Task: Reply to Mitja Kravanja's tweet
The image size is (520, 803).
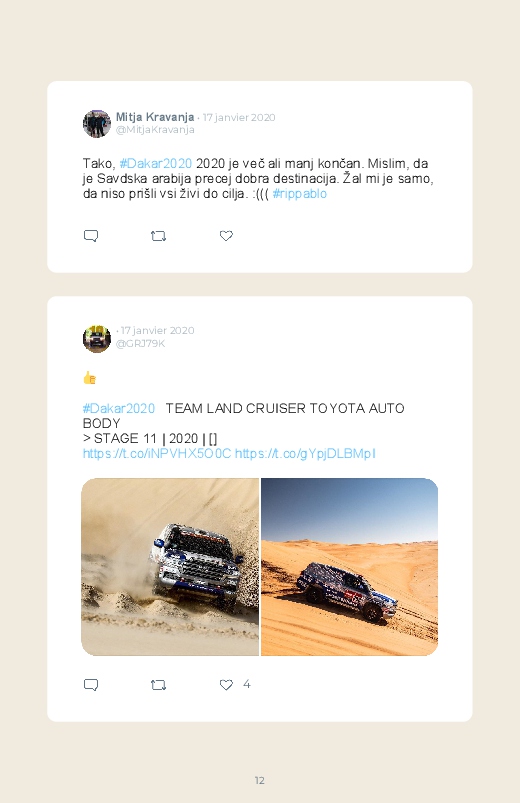Action: [91, 236]
